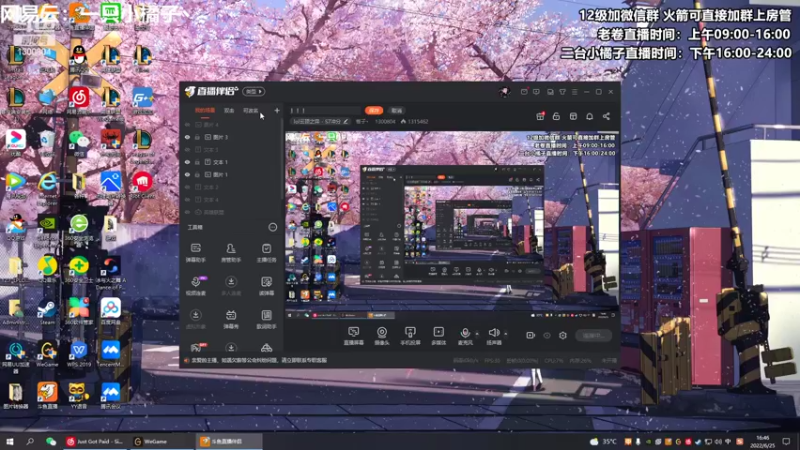
Task: Add a new scene with plus button
Action: 277,110
